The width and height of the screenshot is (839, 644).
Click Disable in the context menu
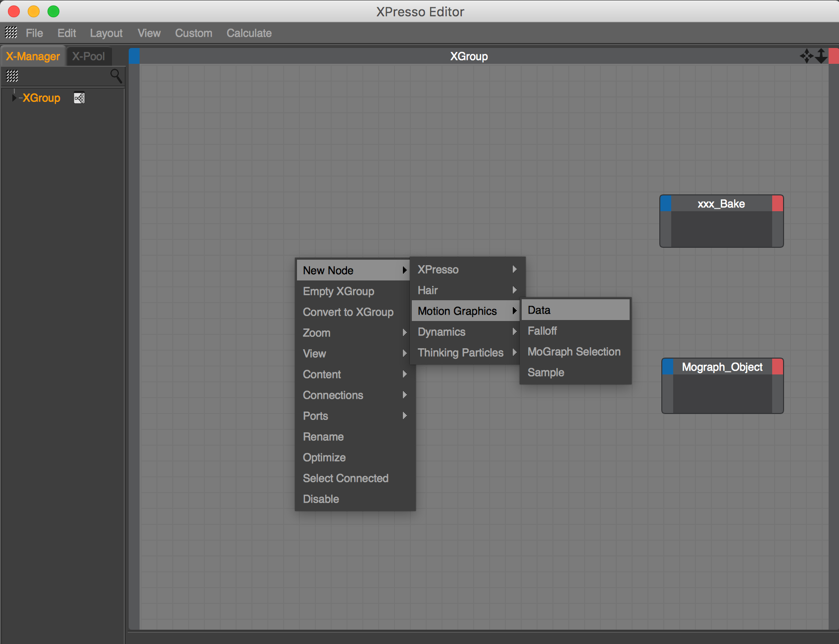point(321,499)
